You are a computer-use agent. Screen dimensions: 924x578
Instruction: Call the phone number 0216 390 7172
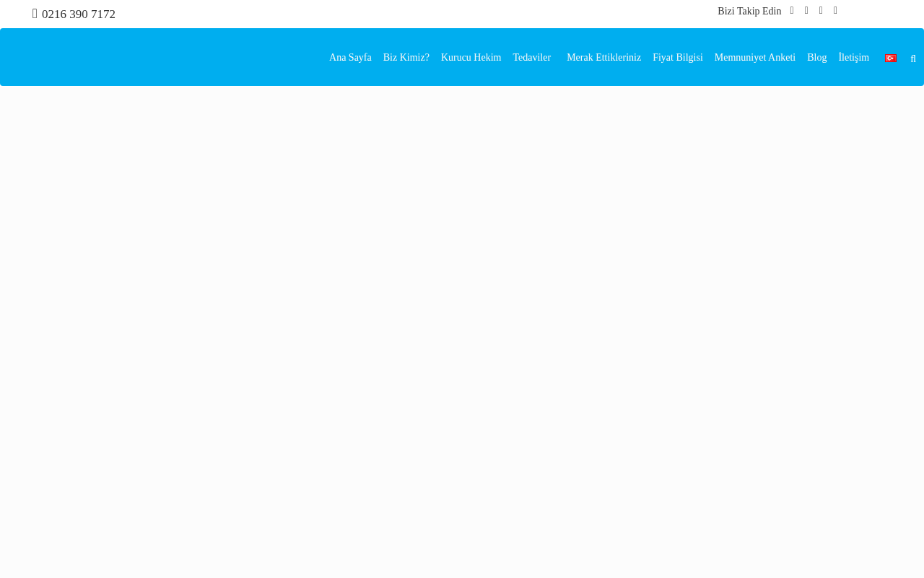[79, 14]
